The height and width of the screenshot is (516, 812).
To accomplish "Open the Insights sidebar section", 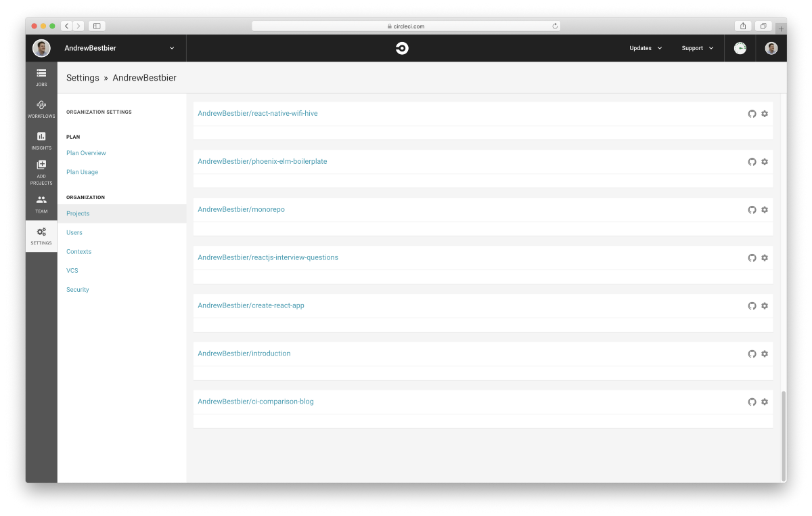I will (x=41, y=140).
